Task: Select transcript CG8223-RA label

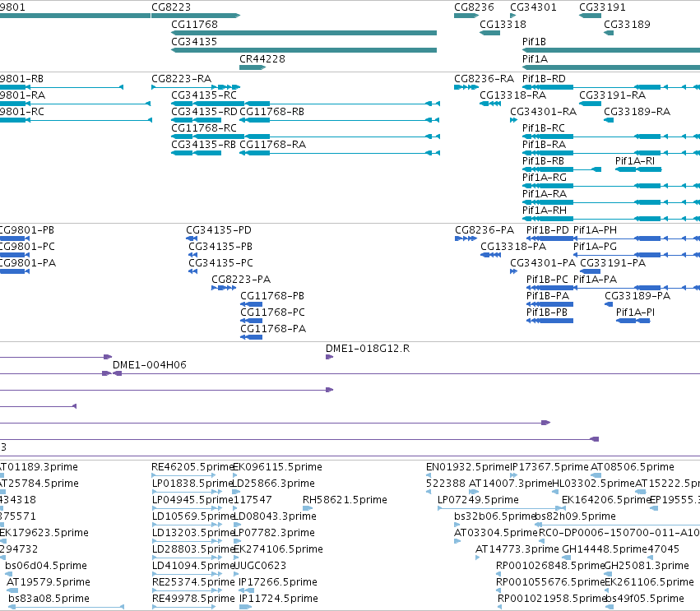Action: pyautogui.click(x=181, y=79)
